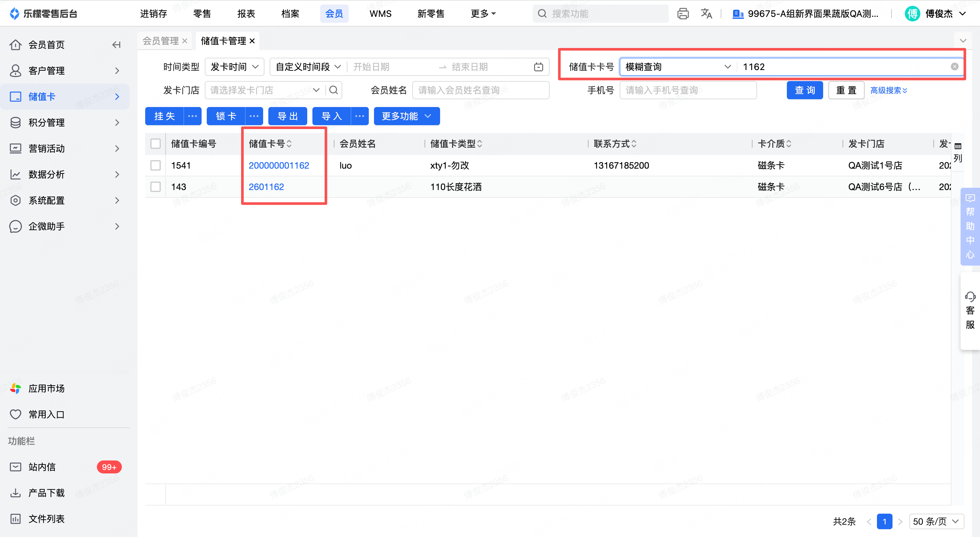Click the language translate icon
The image size is (980, 537).
[706, 14]
